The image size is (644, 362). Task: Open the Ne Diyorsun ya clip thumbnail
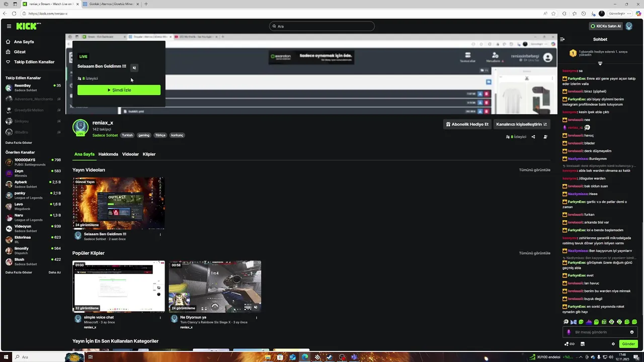(x=215, y=287)
